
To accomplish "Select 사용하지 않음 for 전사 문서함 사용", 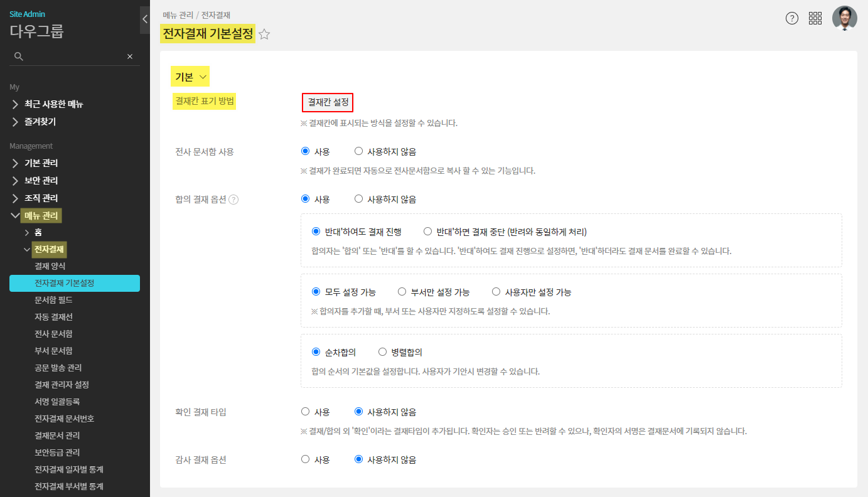I will point(359,151).
